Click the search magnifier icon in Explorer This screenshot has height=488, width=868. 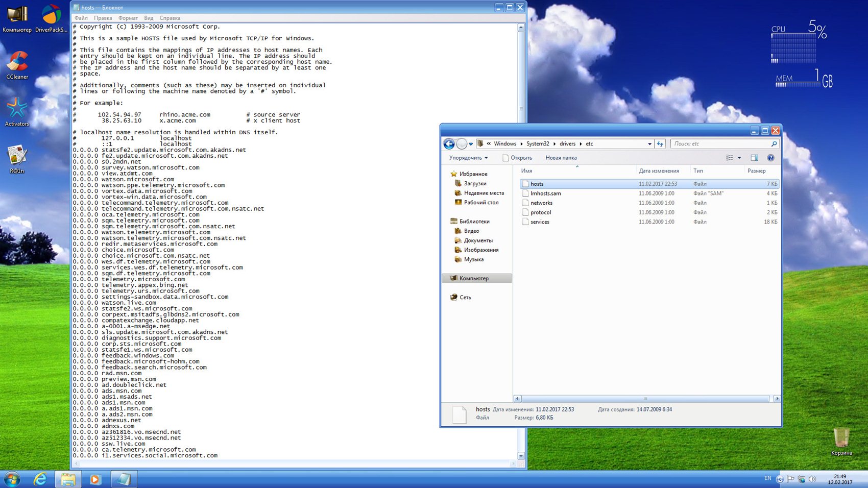click(774, 144)
